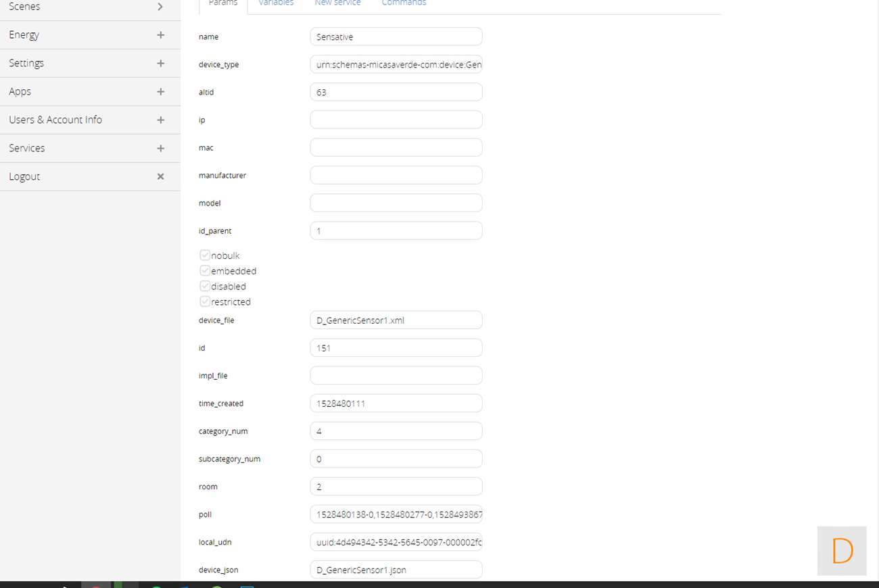Expand the Settings section with its plus
The height and width of the screenshot is (588, 879).
[x=160, y=64]
